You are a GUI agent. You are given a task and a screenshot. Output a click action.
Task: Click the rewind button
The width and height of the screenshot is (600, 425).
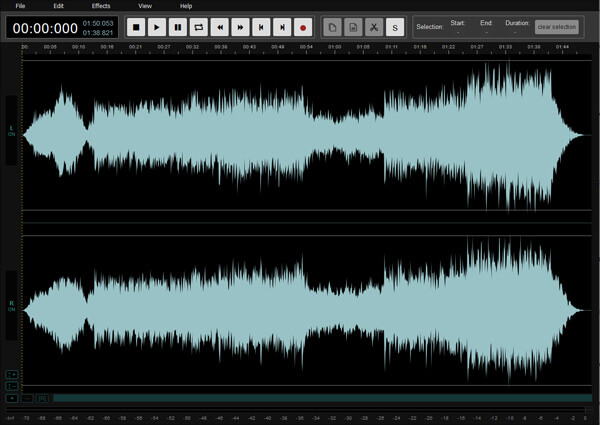(220, 27)
